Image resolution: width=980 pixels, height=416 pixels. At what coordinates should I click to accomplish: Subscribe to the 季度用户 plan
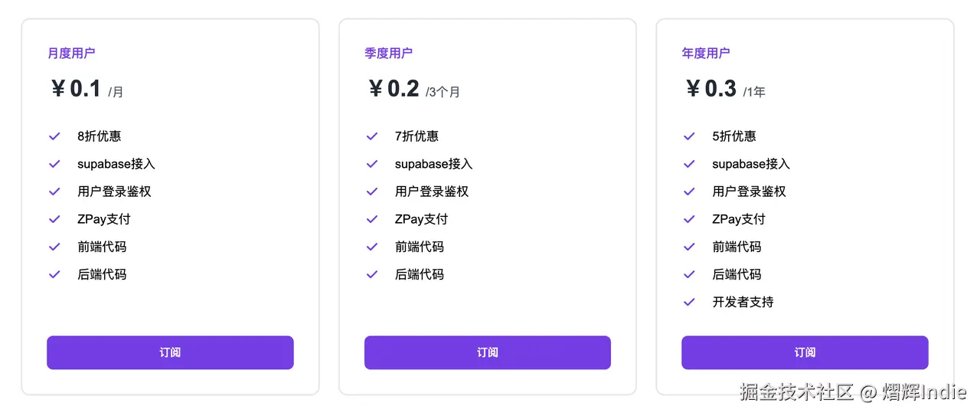coord(487,352)
